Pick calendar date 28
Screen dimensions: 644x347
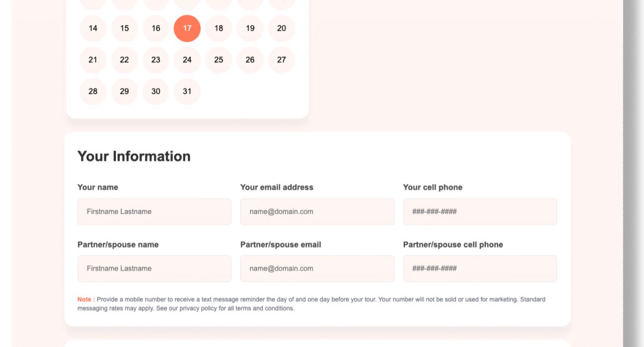pos(93,91)
